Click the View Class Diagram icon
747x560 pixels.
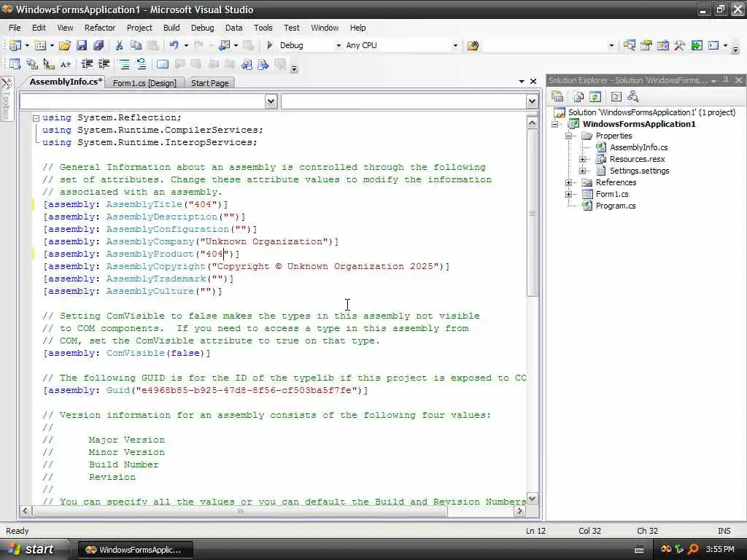coord(632,97)
